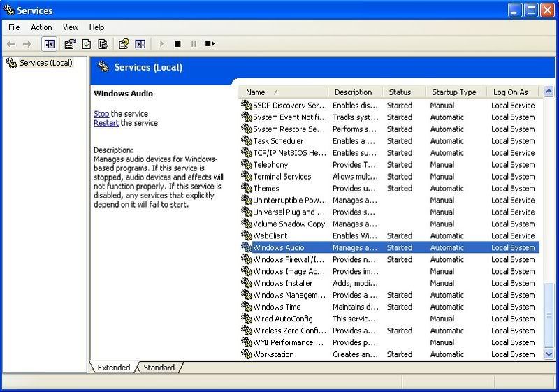Click gear icon of SSDP Discovery Service
Image resolution: width=559 pixels, height=392 pixels.
pos(247,105)
